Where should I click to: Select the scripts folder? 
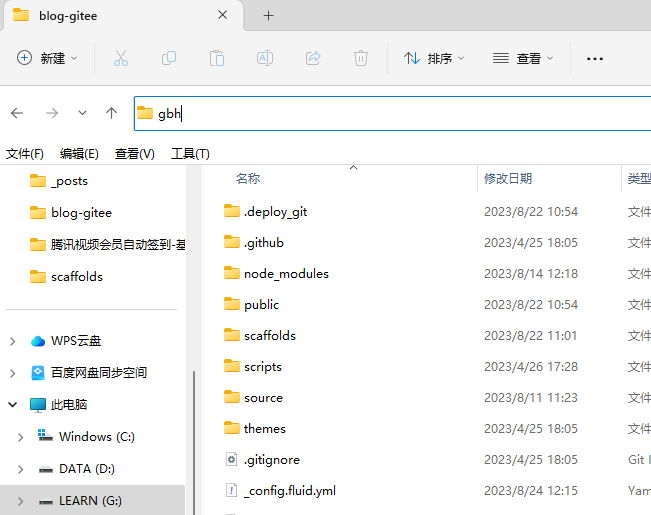[252, 367]
